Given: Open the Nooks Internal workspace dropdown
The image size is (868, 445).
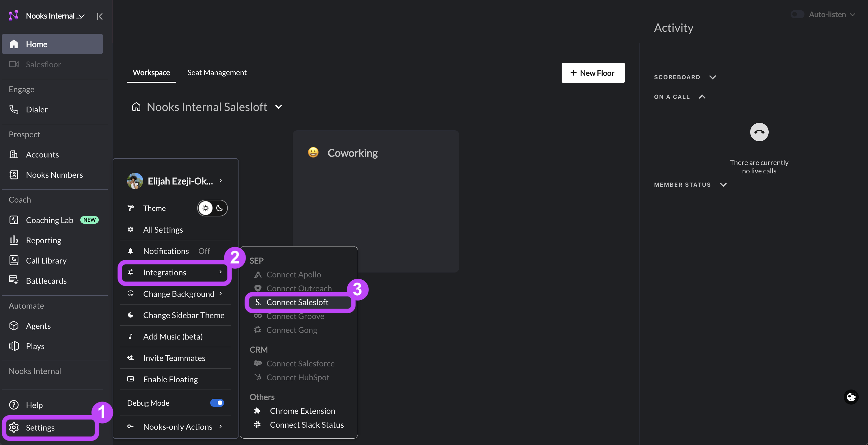Looking at the screenshot, I should coord(81,16).
